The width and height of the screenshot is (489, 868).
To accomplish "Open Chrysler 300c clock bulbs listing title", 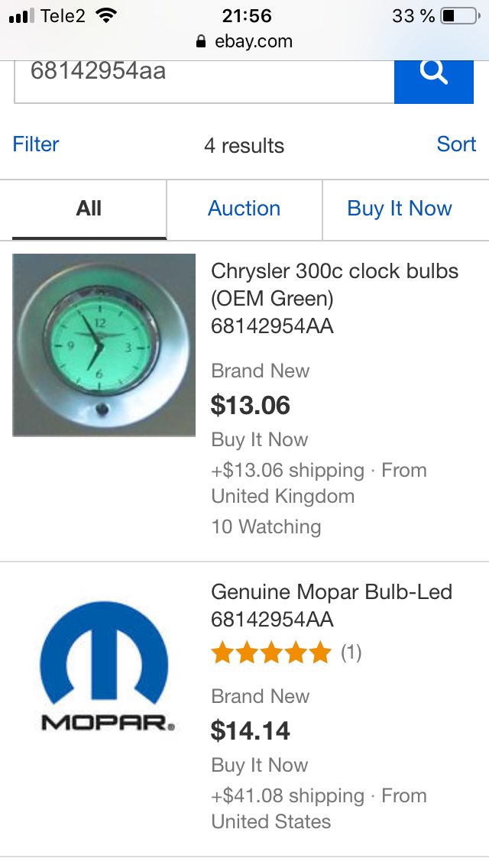I will pyautogui.click(x=335, y=283).
